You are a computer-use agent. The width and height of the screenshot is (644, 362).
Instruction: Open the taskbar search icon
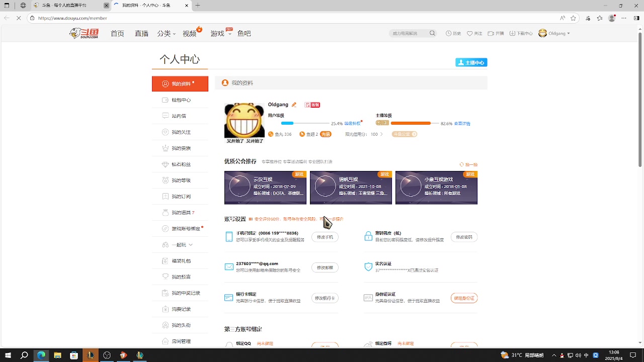click(24, 355)
